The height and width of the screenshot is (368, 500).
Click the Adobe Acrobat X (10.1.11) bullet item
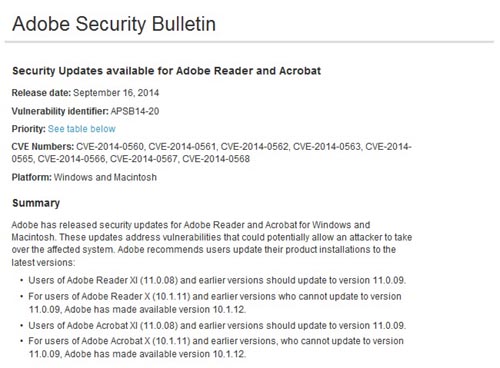click(216, 347)
